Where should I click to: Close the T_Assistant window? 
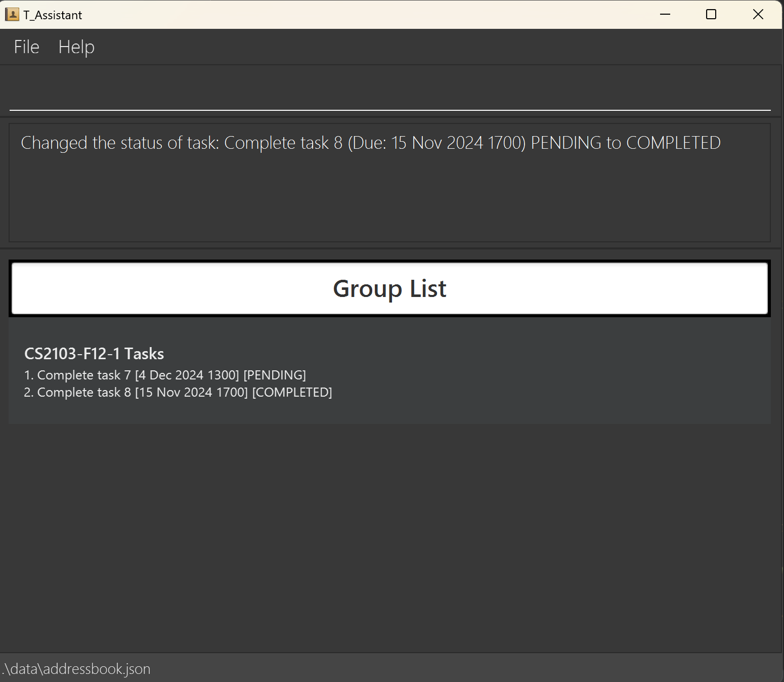(x=758, y=15)
